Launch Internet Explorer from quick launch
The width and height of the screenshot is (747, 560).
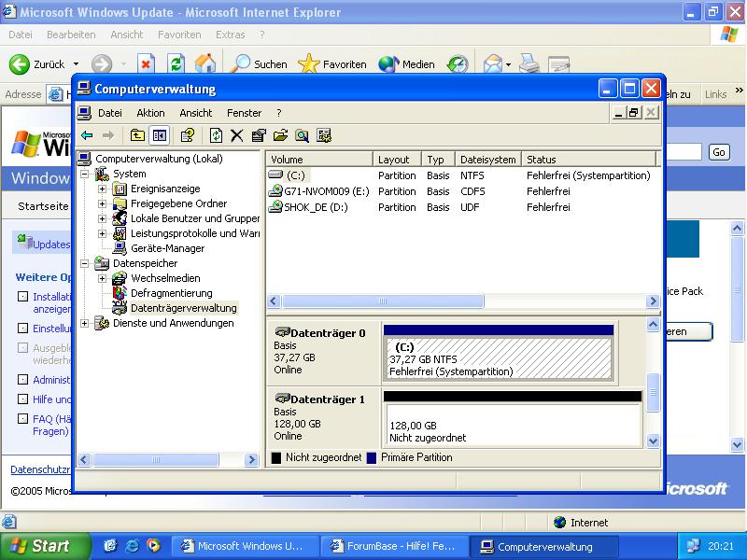(132, 546)
